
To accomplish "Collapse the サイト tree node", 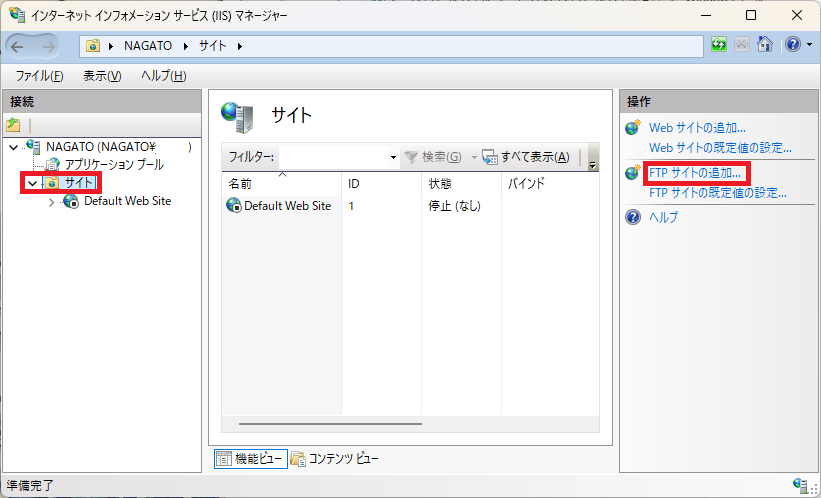I will (32, 183).
